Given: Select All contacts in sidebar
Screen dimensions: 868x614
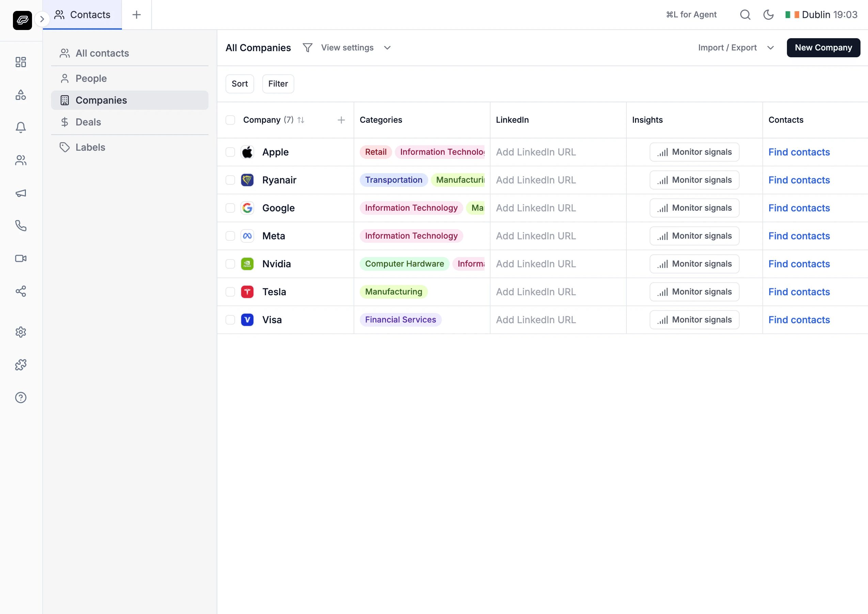Looking at the screenshot, I should coord(130,53).
